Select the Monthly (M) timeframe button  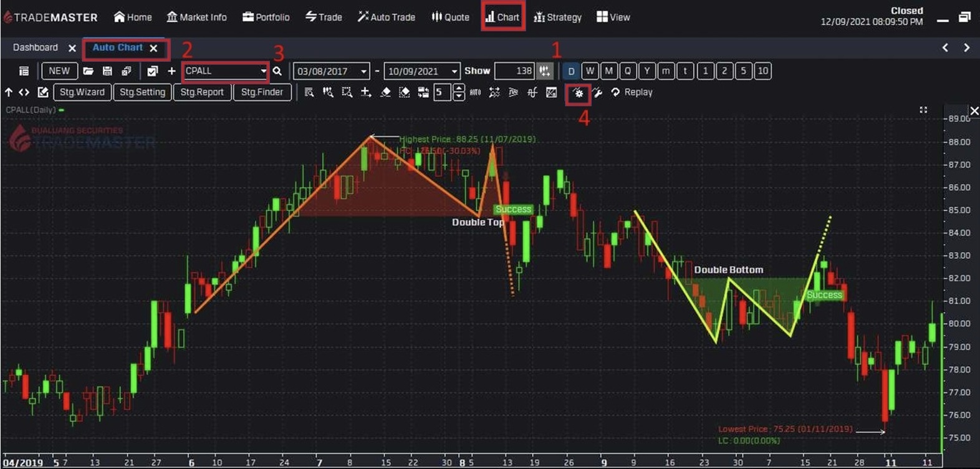pos(609,71)
